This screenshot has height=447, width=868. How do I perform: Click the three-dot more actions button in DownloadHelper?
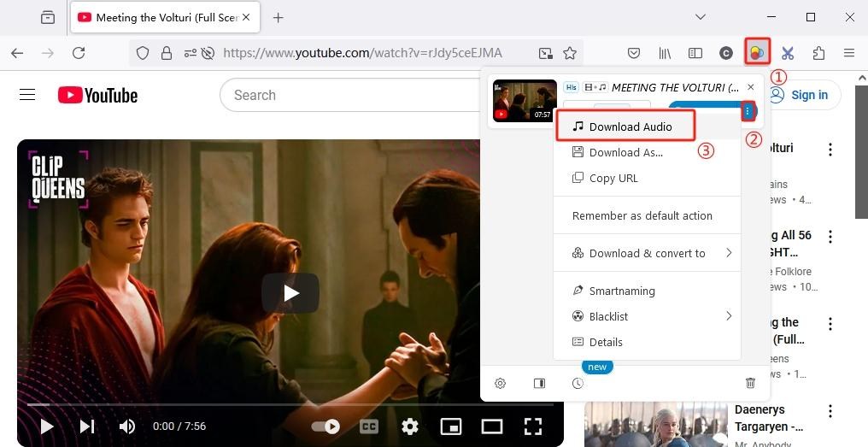click(x=748, y=112)
